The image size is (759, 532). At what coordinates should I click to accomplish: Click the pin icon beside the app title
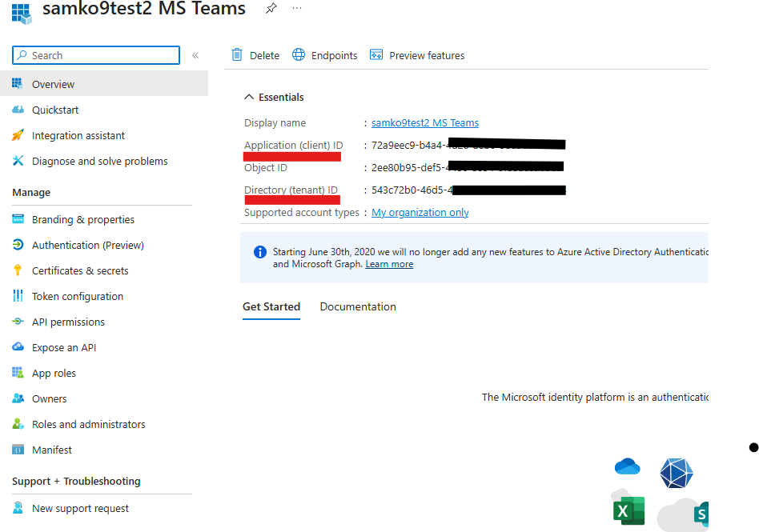tap(271, 9)
